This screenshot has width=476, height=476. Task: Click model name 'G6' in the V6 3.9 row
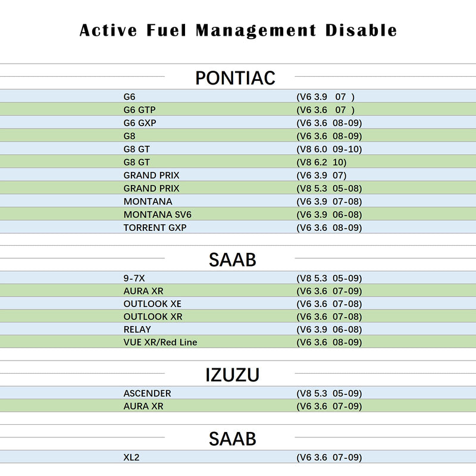click(x=129, y=97)
